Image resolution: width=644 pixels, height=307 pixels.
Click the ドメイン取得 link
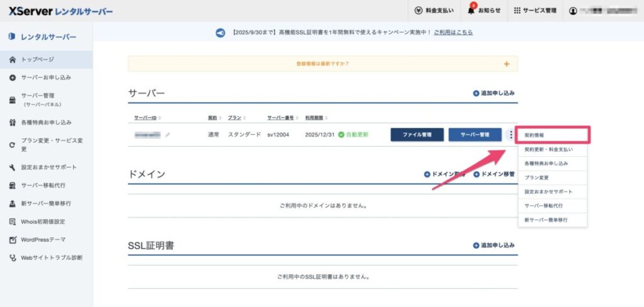[x=445, y=174]
